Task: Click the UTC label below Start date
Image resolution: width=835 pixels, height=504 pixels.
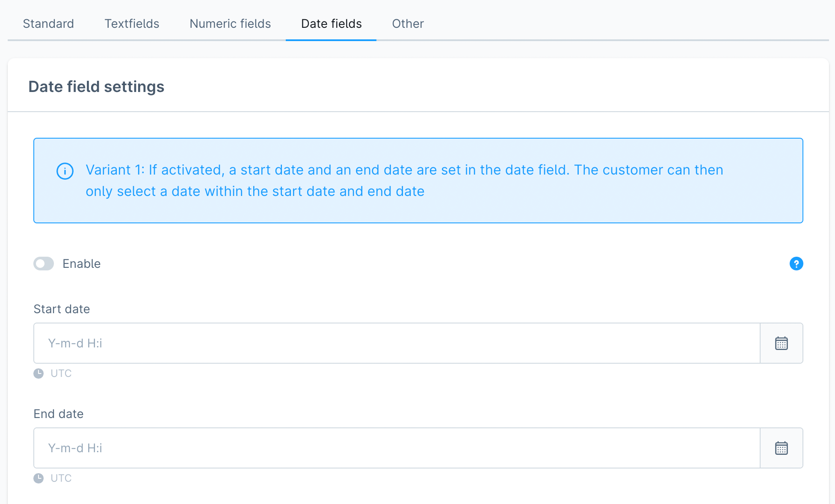Action: (61, 374)
